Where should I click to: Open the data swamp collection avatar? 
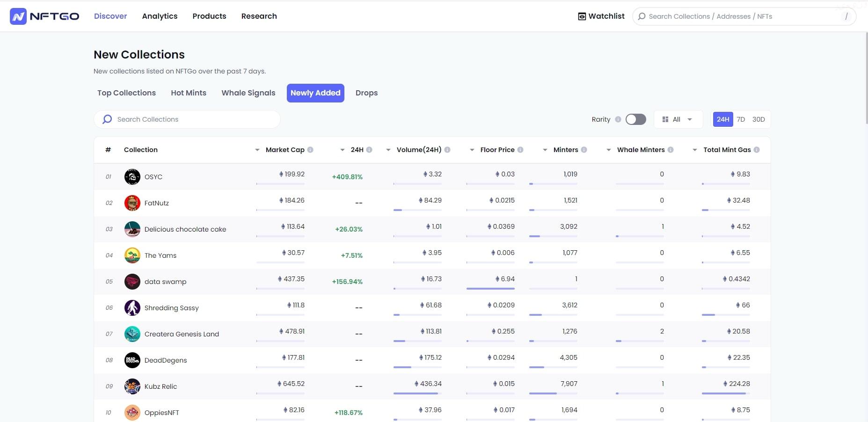pyautogui.click(x=132, y=282)
